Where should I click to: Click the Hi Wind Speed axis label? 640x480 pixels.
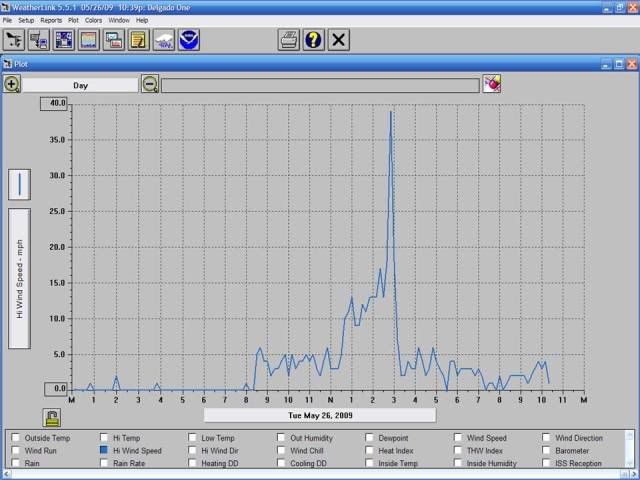pos(19,278)
